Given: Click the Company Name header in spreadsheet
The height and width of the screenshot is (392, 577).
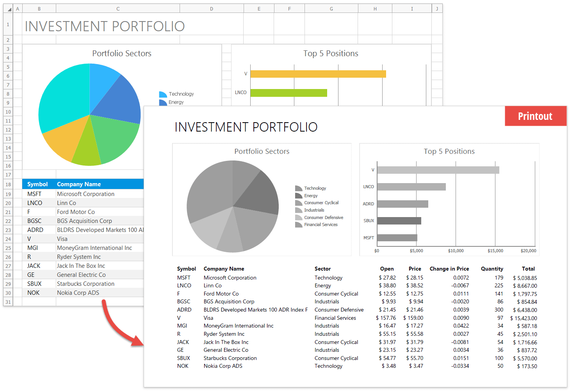Looking at the screenshot, I should [79, 184].
